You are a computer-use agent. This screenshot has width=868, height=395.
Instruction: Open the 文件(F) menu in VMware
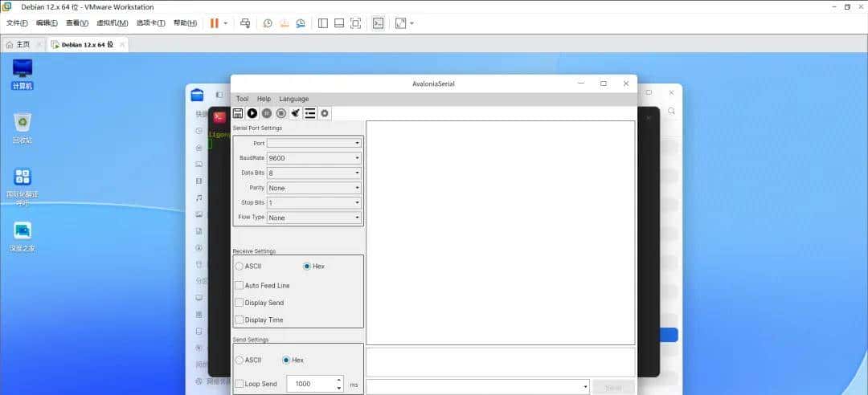[17, 23]
